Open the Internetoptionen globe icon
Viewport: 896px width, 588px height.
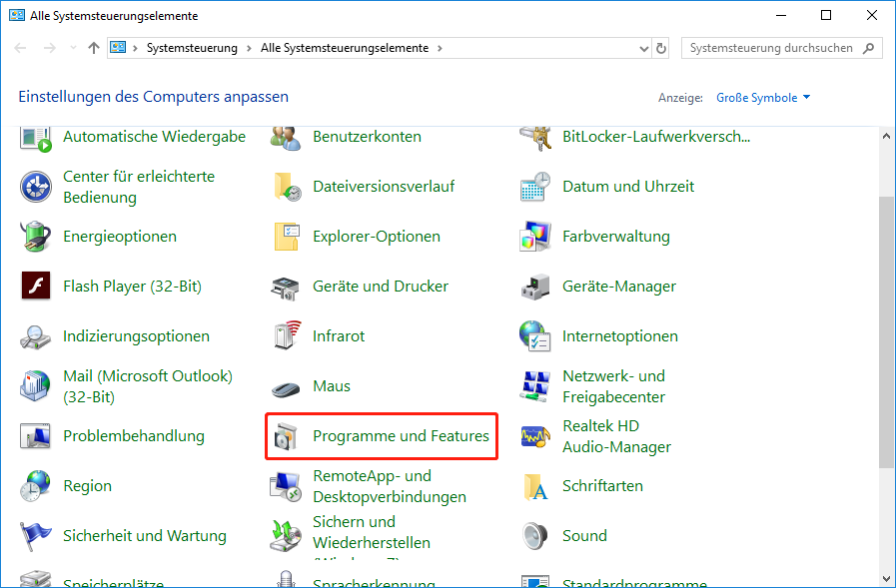535,335
